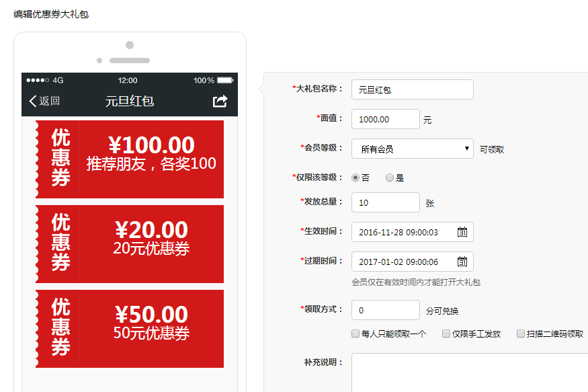The image size is (588, 392).
Task: Click signal strength dots in phone preview
Action: (x=38, y=80)
